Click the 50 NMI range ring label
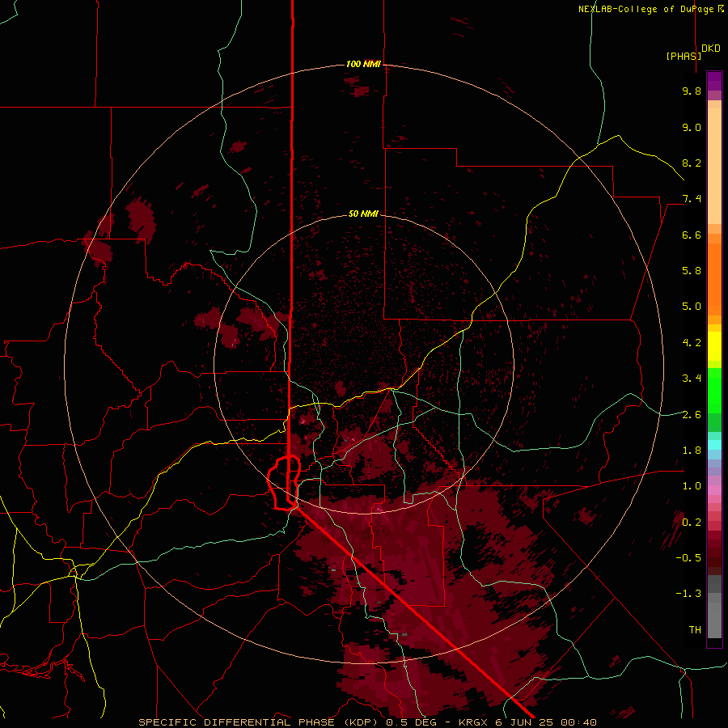 pyautogui.click(x=363, y=214)
